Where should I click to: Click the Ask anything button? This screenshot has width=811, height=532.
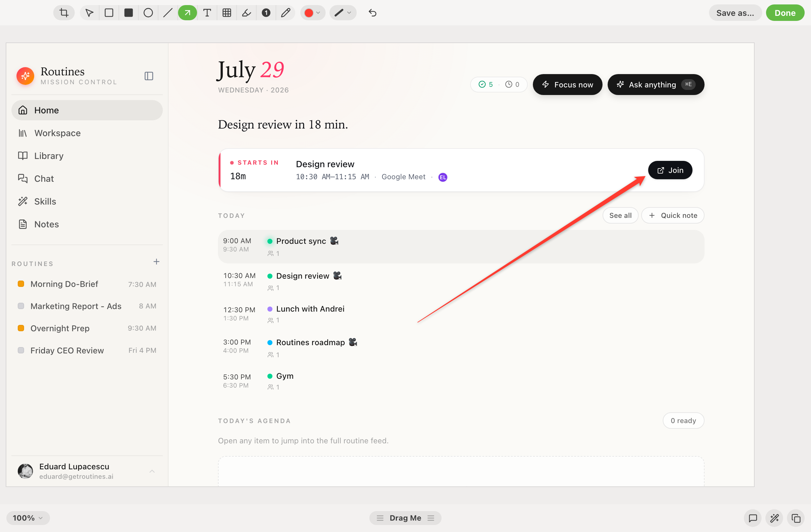[656, 85]
